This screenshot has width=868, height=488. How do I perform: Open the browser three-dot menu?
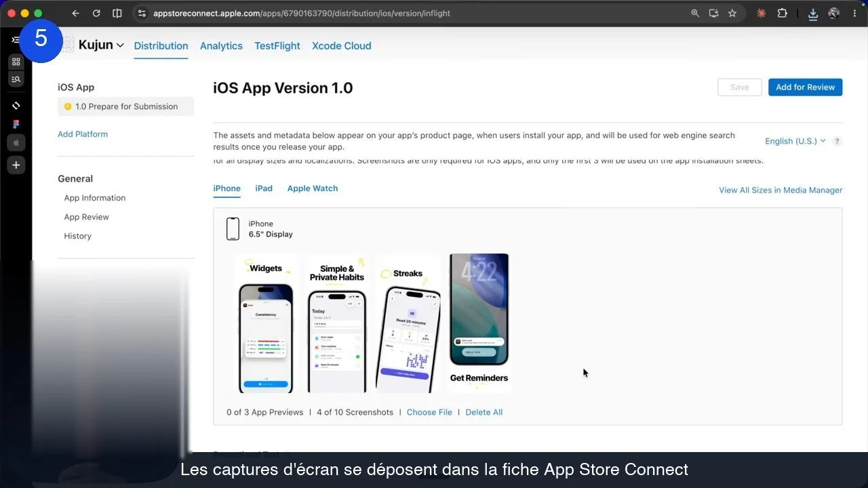click(x=854, y=13)
